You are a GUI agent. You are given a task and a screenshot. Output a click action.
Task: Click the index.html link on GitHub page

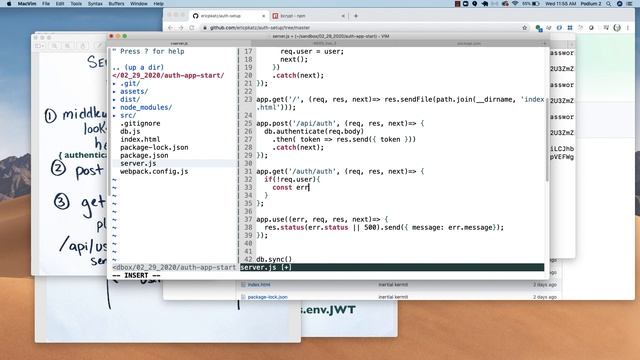(x=259, y=284)
